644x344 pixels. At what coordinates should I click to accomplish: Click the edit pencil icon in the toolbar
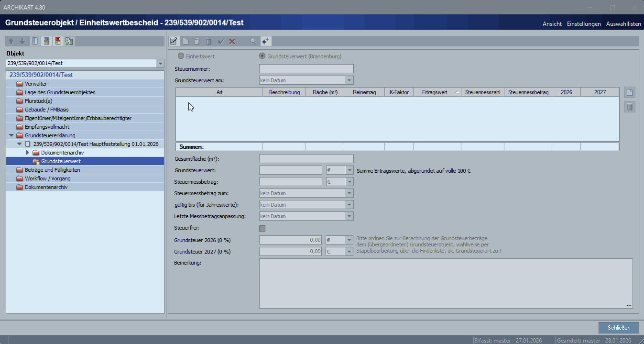click(x=174, y=41)
